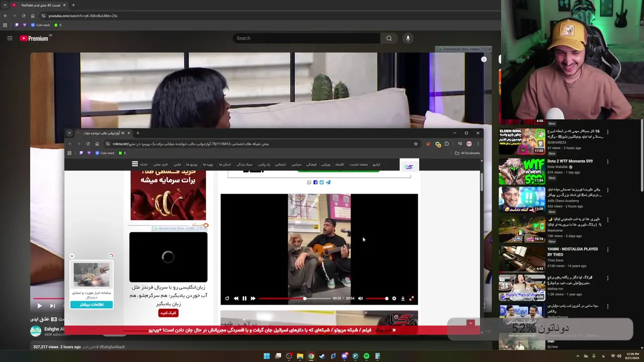Open Windows Start menu
This screenshot has width=644, height=362.
coord(267,356)
